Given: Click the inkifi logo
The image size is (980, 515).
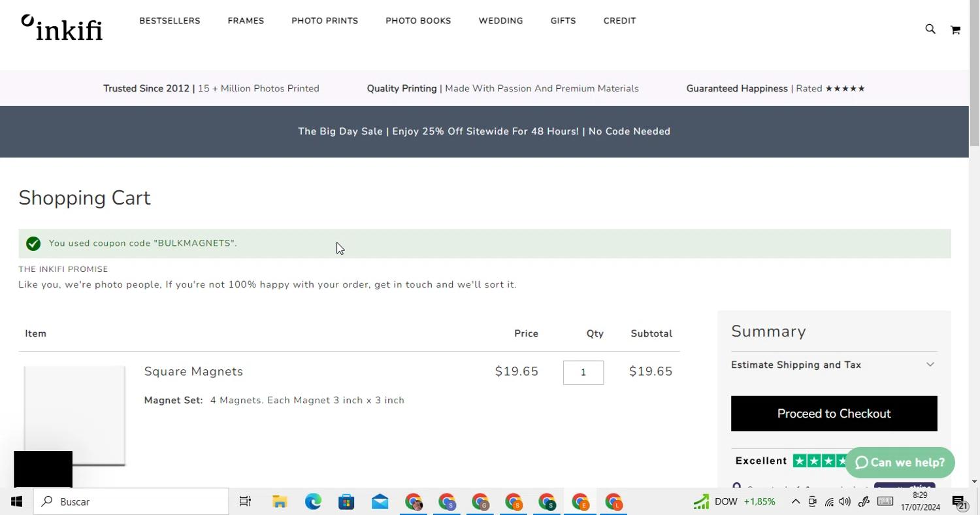Looking at the screenshot, I should coord(62,27).
